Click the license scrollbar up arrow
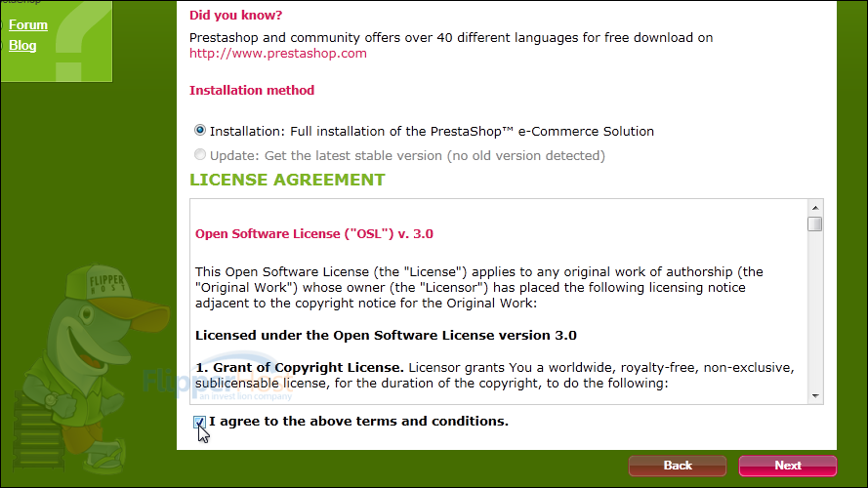 click(815, 208)
